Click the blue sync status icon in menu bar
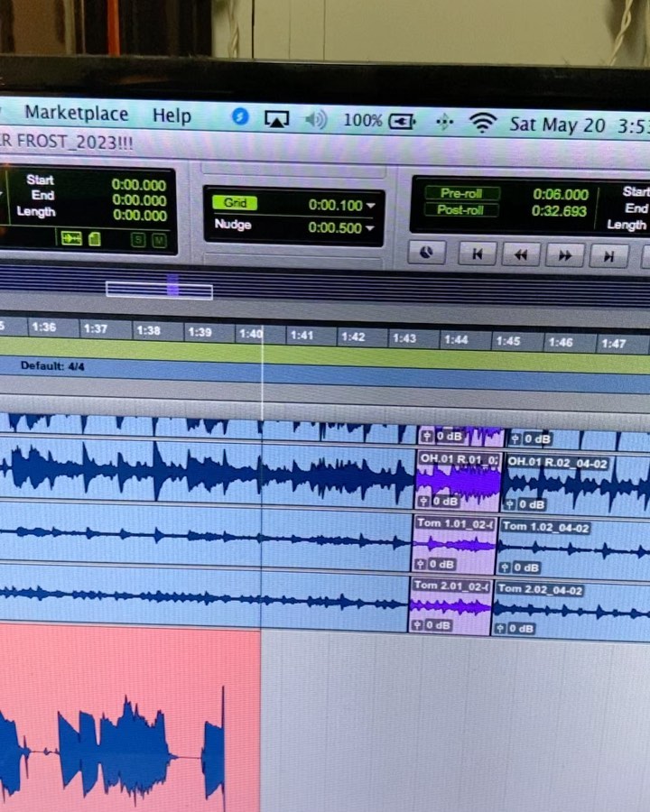 pyautogui.click(x=239, y=116)
